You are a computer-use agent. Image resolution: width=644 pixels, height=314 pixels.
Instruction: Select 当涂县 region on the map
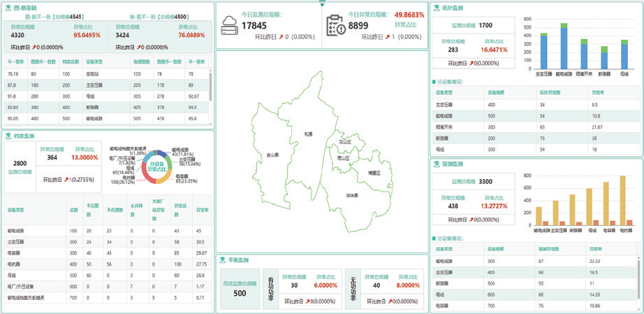coord(351,196)
